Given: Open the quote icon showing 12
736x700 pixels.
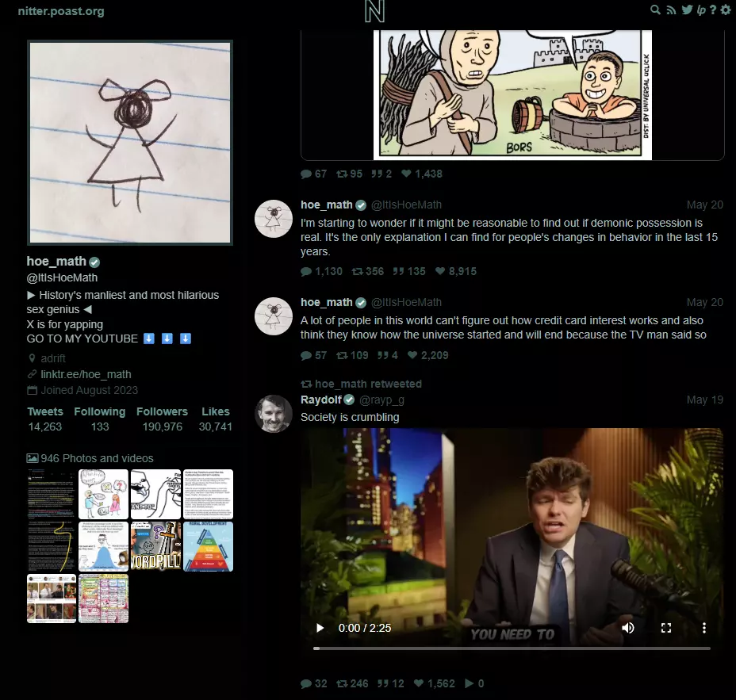Looking at the screenshot, I should [x=382, y=683].
